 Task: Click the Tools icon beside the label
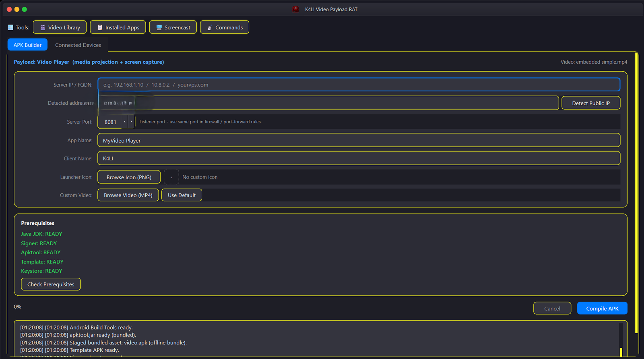[x=10, y=27]
